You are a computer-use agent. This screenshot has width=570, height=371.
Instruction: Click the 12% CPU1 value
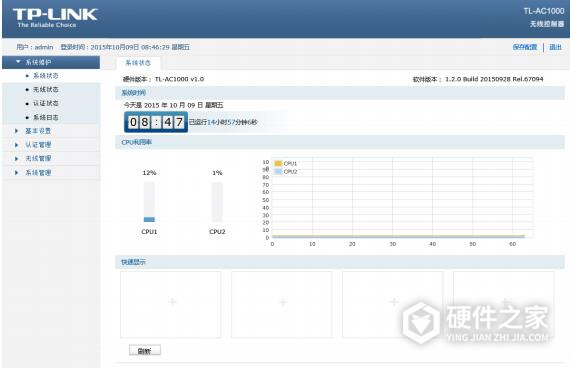pos(149,173)
